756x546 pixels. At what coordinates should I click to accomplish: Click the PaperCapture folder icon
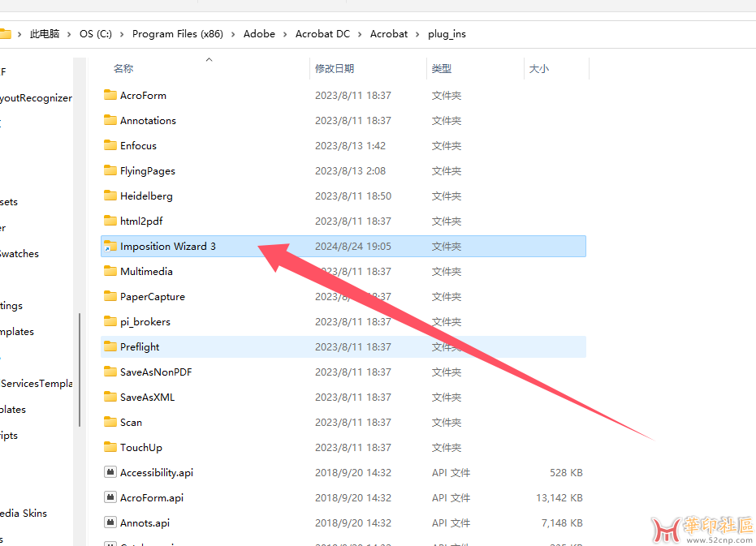(x=110, y=296)
